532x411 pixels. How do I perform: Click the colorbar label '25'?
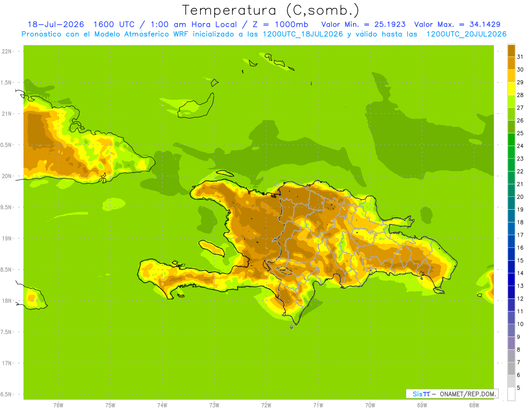[x=520, y=133]
